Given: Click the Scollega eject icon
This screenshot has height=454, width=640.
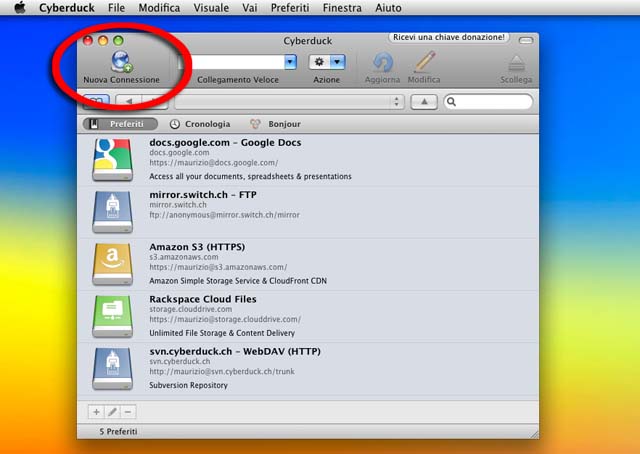Looking at the screenshot, I should [516, 63].
